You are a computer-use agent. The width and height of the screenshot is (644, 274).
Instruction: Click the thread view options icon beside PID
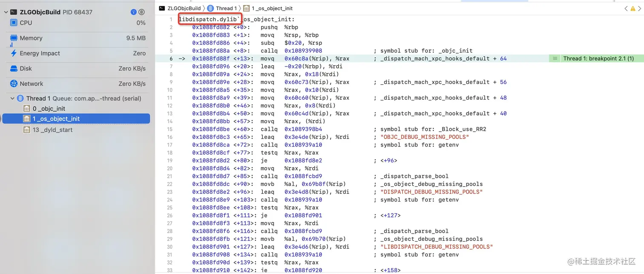coord(142,12)
